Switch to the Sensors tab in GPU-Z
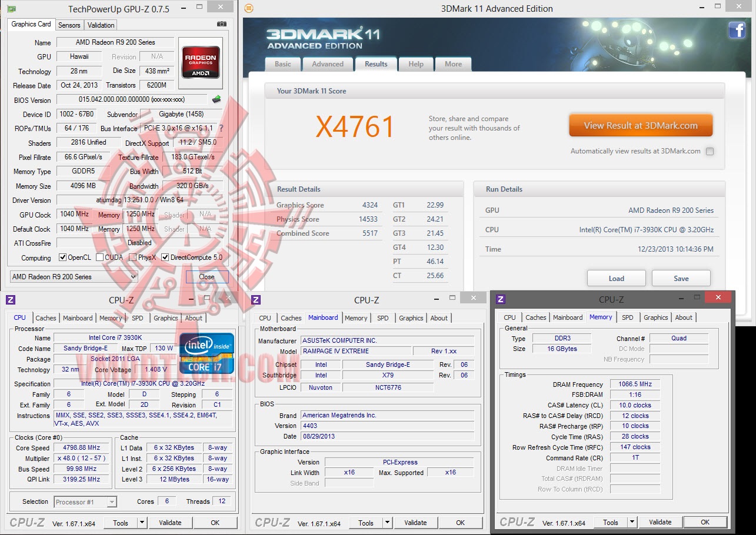756x535 pixels. click(69, 25)
